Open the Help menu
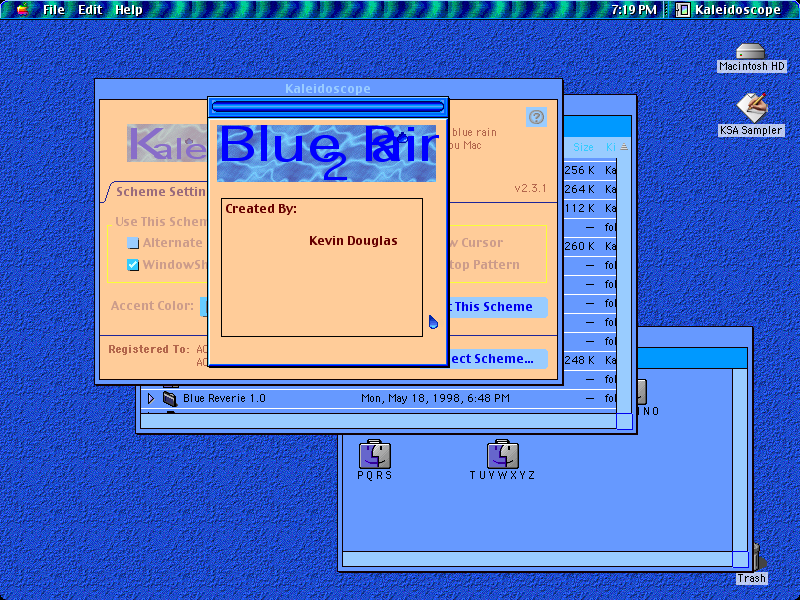The width and height of the screenshot is (800, 600). tap(129, 10)
